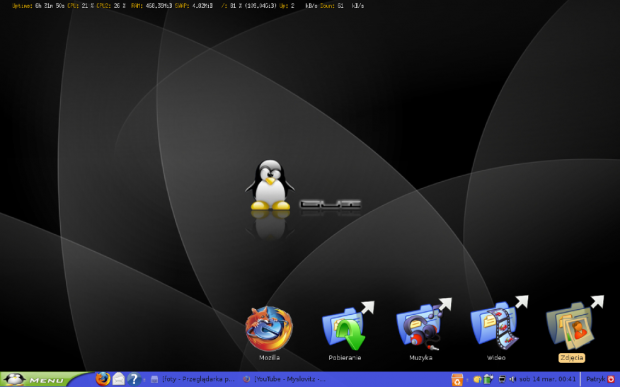Click the Muzyka label text
620x387 pixels.
pos(421,358)
